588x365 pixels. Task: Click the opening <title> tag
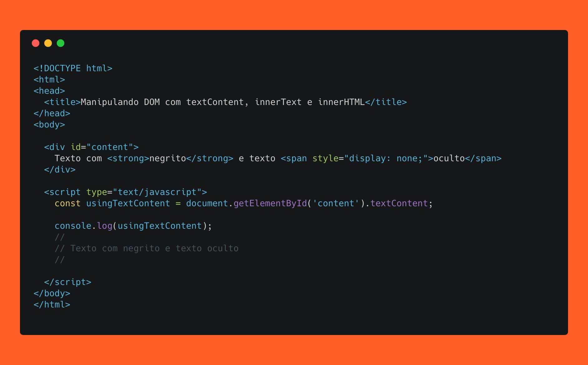(x=62, y=102)
